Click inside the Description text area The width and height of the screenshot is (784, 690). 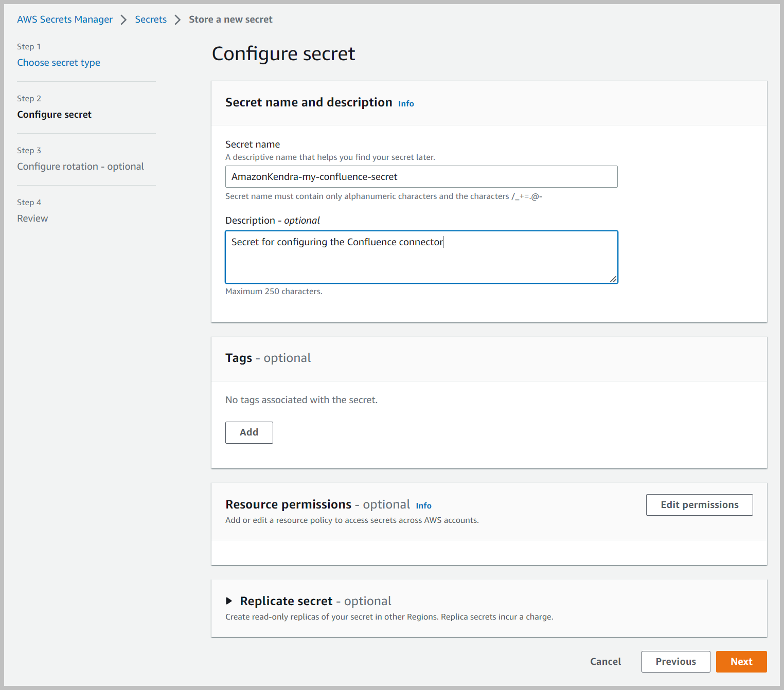[x=421, y=257]
